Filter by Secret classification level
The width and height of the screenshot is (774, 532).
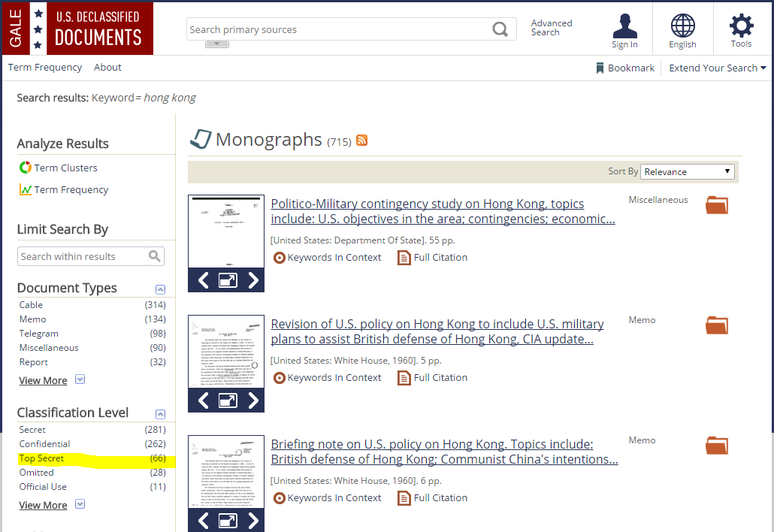click(x=92, y=430)
